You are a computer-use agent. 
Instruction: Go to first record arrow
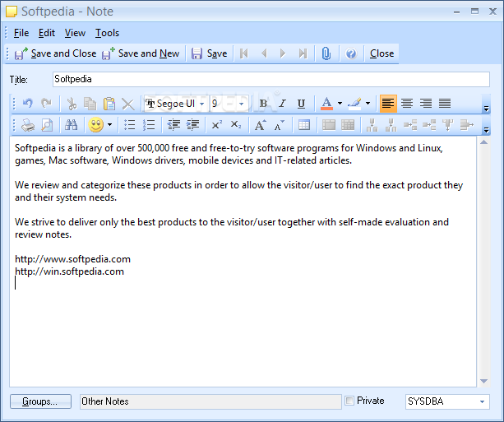[244, 53]
